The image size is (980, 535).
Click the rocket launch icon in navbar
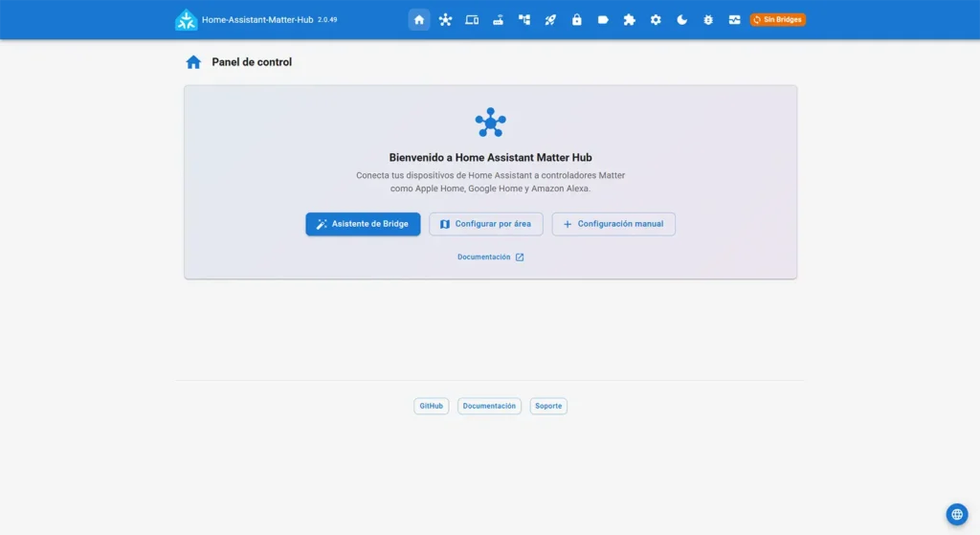tap(550, 20)
